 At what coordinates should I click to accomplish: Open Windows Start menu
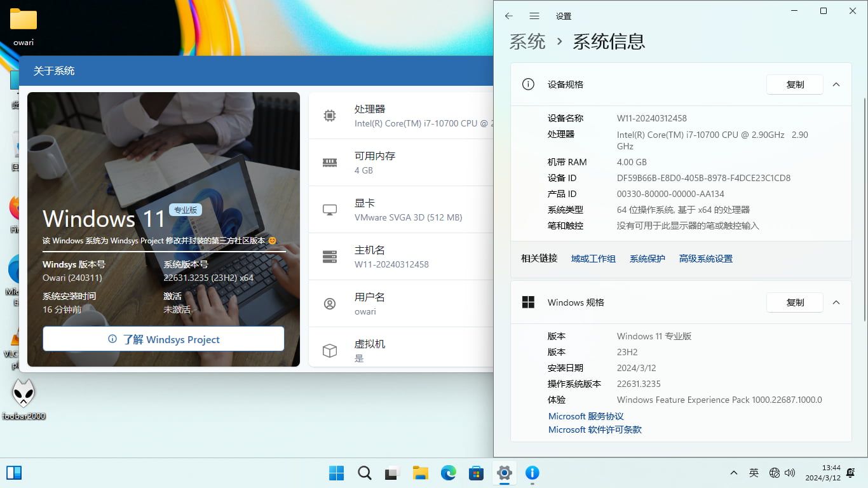336,473
